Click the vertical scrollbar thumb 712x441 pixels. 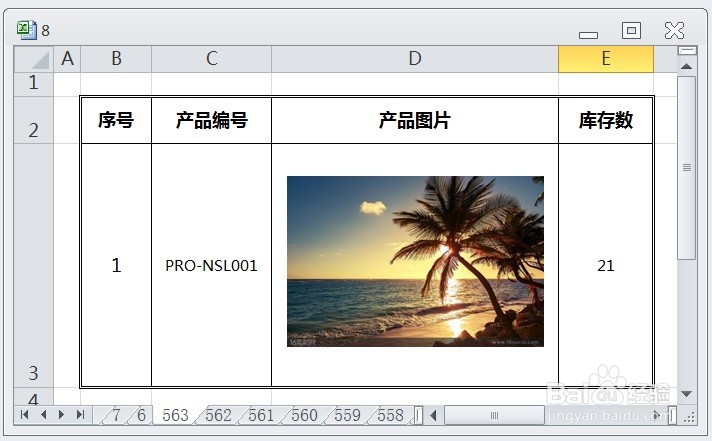687,168
